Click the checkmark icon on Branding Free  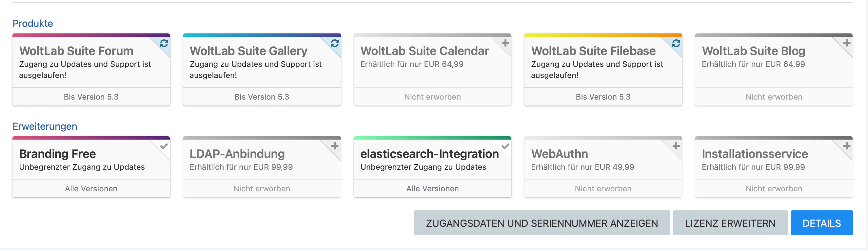164,146
